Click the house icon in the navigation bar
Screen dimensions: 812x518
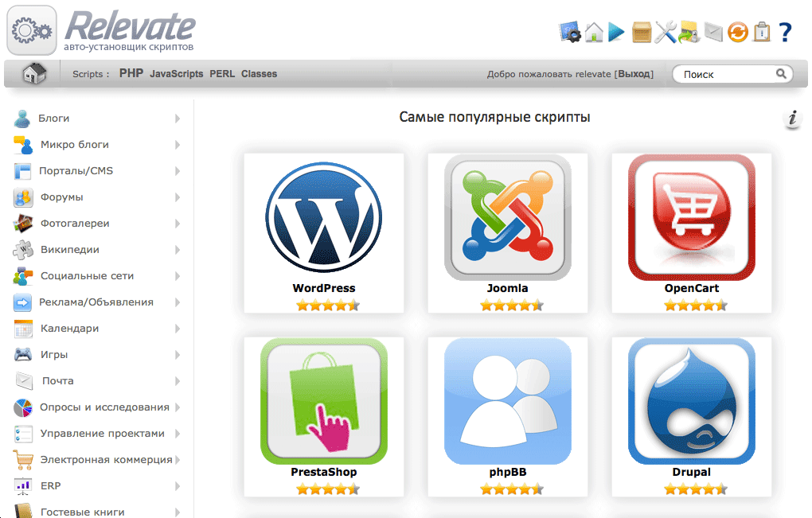coord(34,73)
